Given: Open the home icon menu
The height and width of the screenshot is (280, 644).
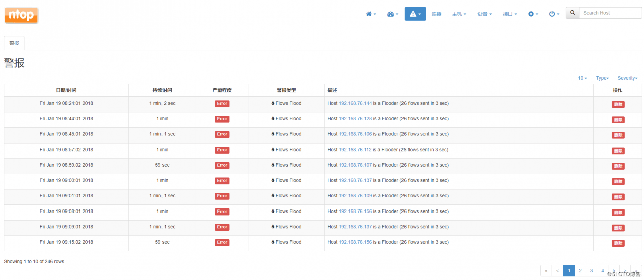Looking at the screenshot, I should (371, 14).
